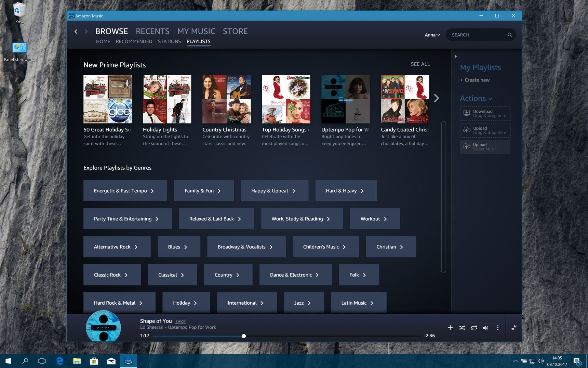Open Blues genre

click(x=179, y=247)
